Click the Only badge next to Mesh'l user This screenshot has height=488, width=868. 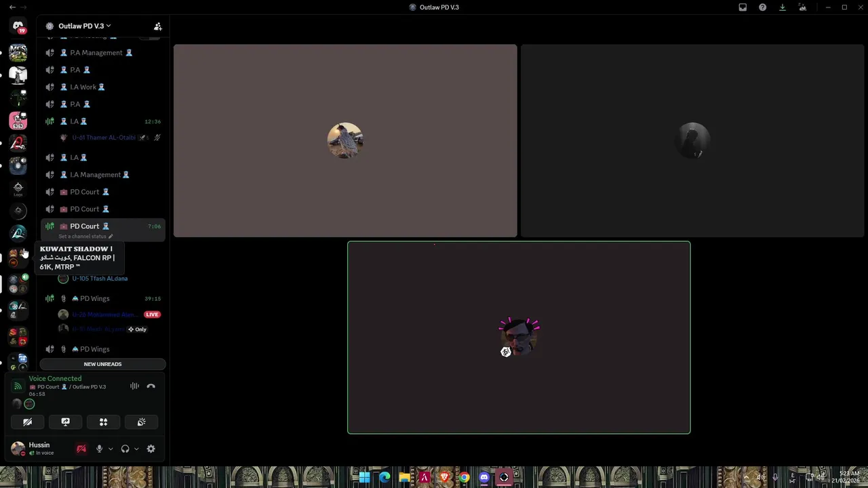click(137, 329)
